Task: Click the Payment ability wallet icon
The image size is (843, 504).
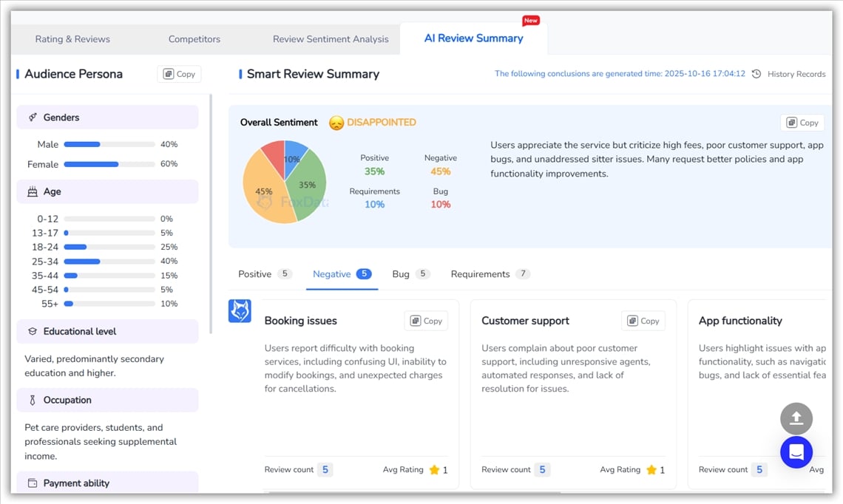Action: (33, 483)
